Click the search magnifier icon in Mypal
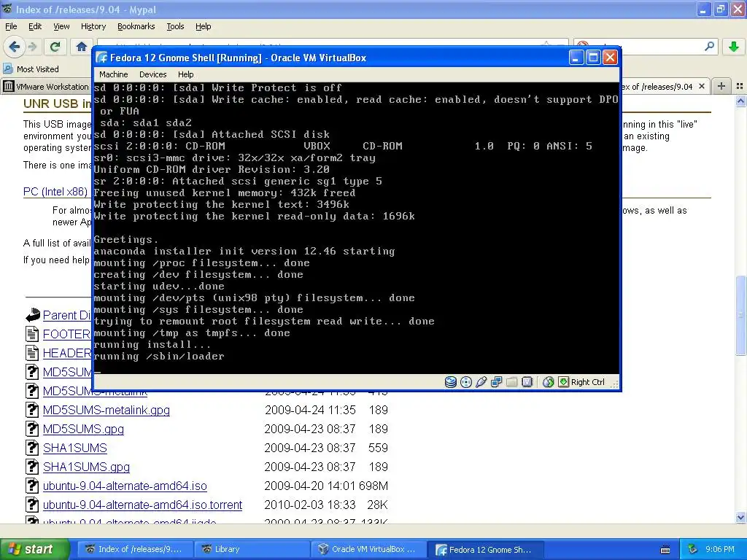 pos(709,47)
